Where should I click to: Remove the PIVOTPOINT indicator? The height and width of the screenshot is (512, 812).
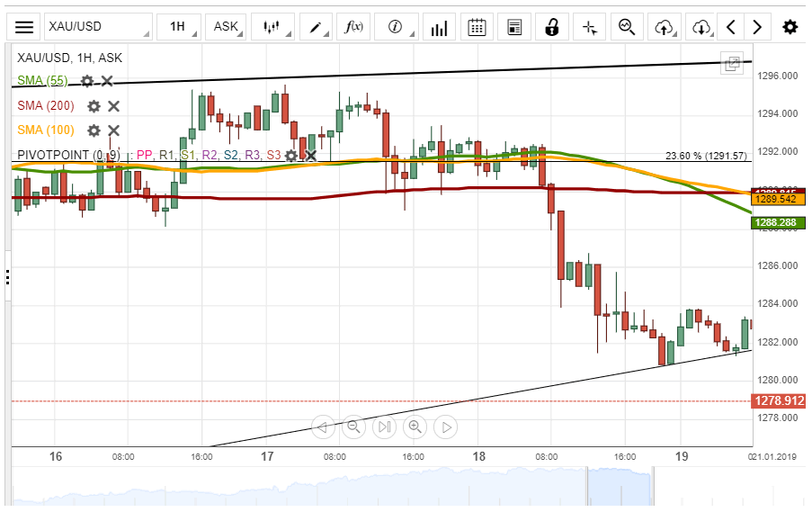310,156
